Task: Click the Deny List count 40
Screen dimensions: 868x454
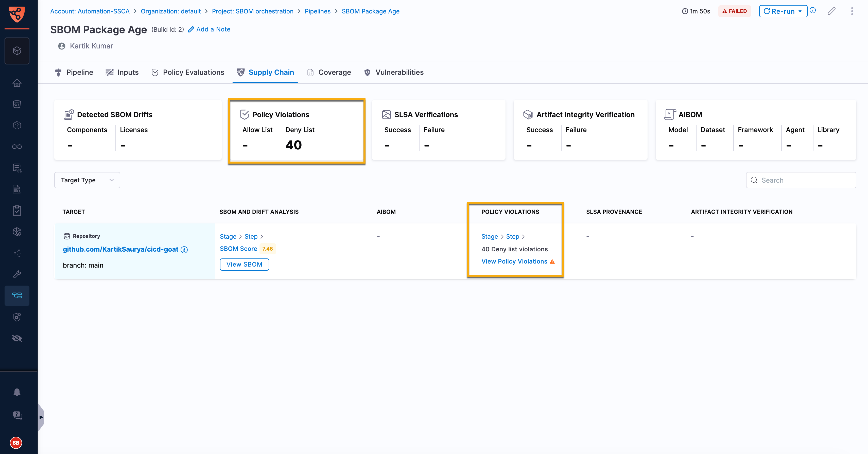Action: (293, 145)
